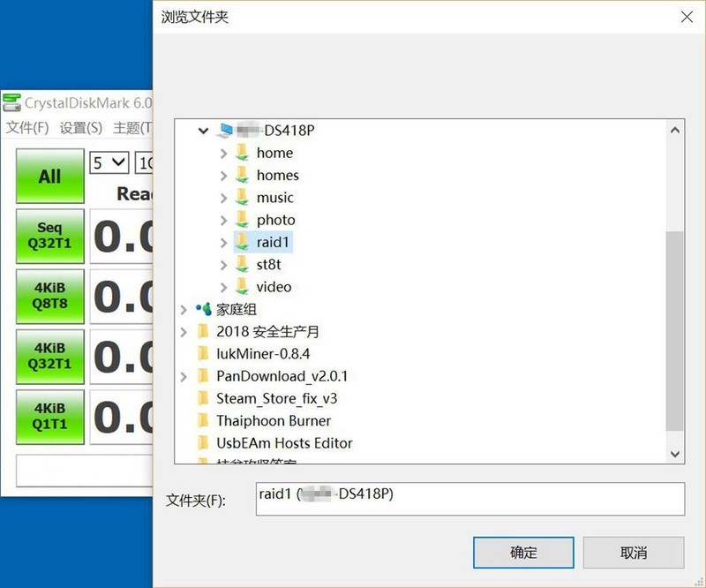Screen dimensions: 706x588
Task: Start the Seq Q32T1 test
Action: (49, 236)
